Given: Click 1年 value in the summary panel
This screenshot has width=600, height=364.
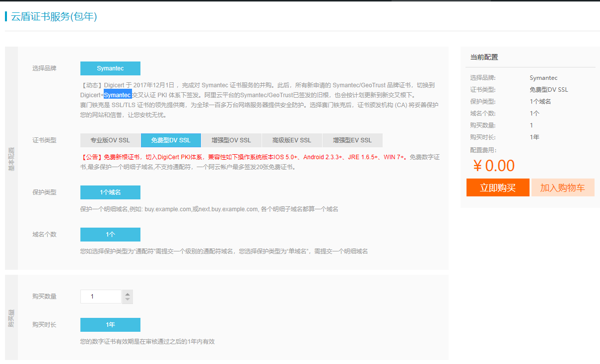Looking at the screenshot, I should 534,137.
